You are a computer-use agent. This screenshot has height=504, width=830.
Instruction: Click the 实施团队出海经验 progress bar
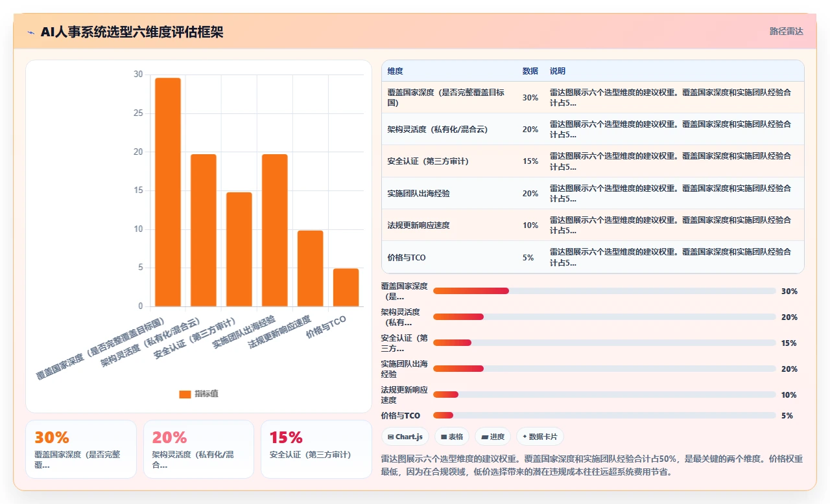pyautogui.click(x=604, y=369)
